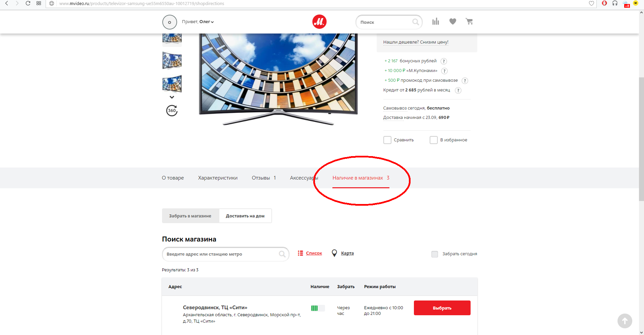
Task: Open the Наличие в магазинах tab
Action: coord(361,178)
